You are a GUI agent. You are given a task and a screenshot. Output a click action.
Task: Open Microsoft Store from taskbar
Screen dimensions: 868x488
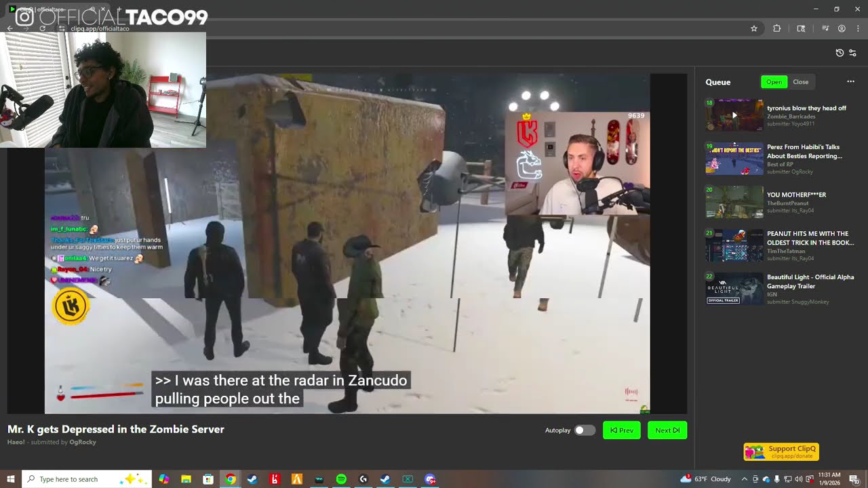pos(208,479)
